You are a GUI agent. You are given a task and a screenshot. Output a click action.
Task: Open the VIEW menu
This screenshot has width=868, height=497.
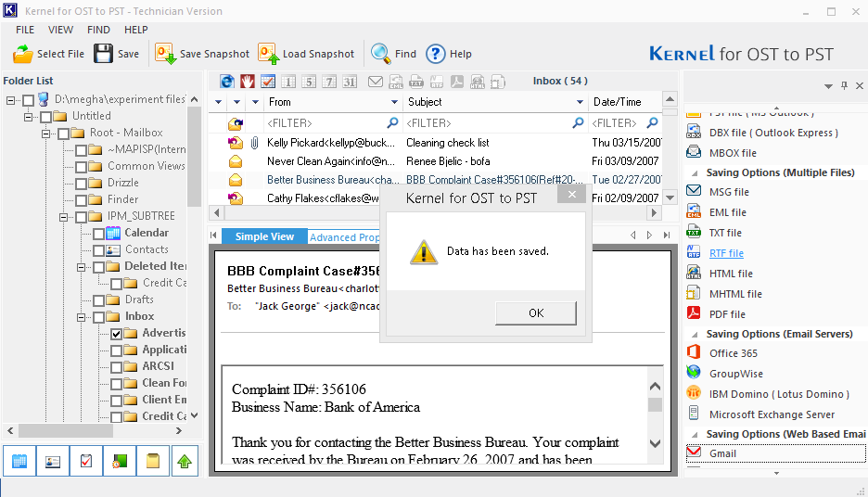coord(60,30)
